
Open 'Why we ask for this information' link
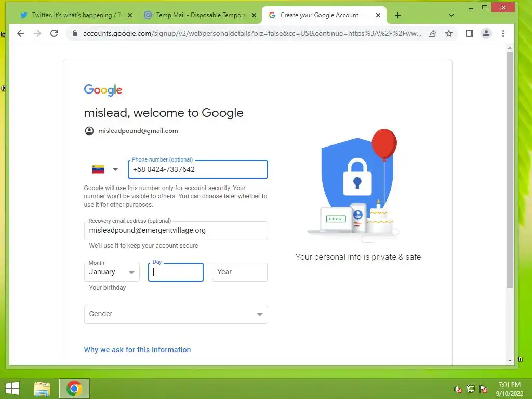coord(137,350)
